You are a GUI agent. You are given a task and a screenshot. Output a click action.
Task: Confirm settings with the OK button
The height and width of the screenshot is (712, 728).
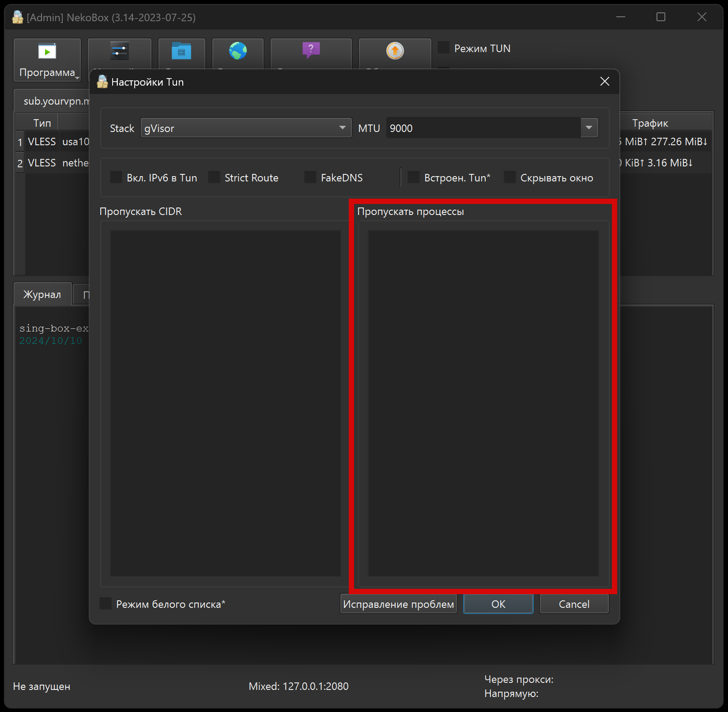coord(498,604)
